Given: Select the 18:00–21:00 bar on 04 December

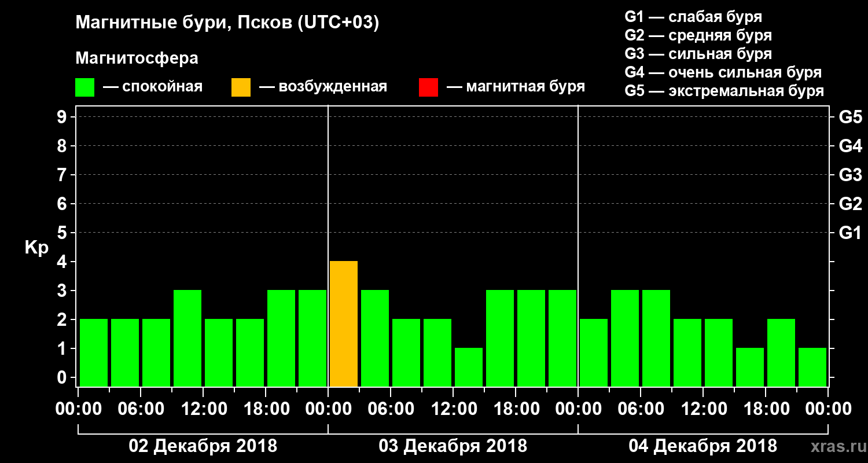Looking at the screenshot, I should click(781, 353).
